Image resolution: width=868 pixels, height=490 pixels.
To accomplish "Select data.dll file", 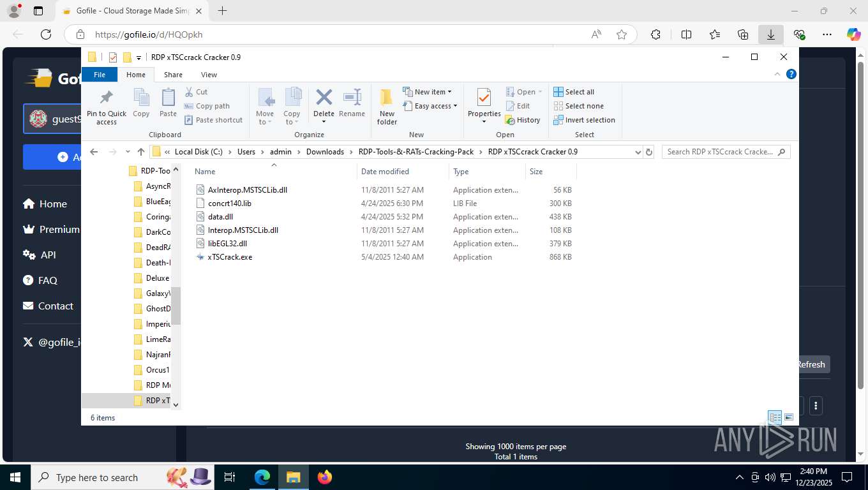I will tap(220, 217).
